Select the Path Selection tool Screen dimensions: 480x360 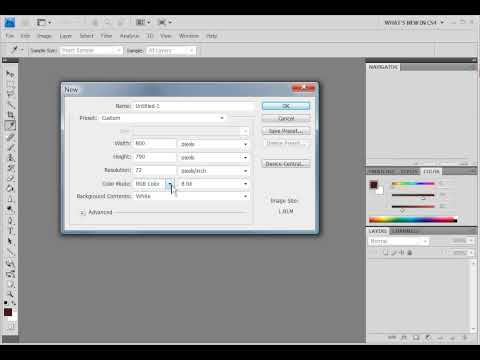[x=10, y=241]
